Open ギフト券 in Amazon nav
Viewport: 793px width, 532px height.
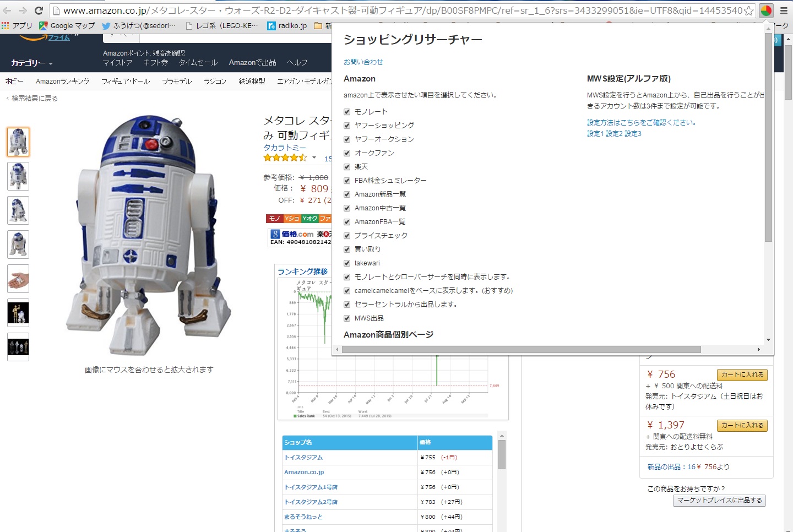(155, 63)
